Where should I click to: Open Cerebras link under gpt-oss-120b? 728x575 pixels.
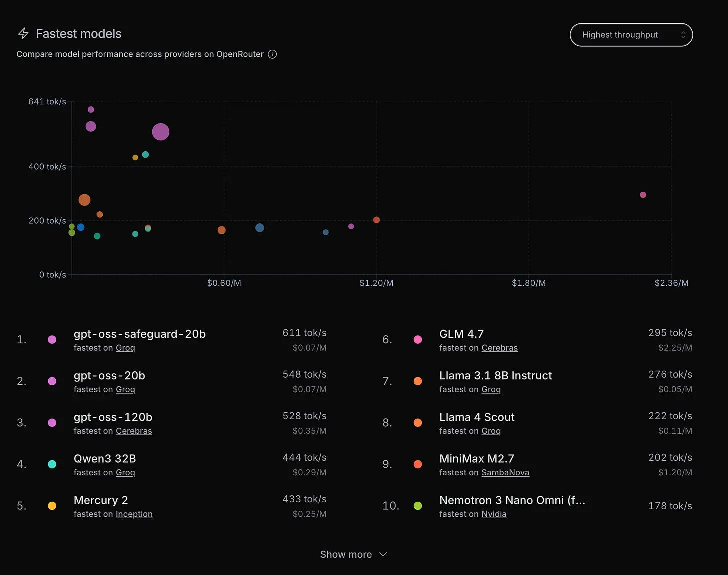[134, 431]
